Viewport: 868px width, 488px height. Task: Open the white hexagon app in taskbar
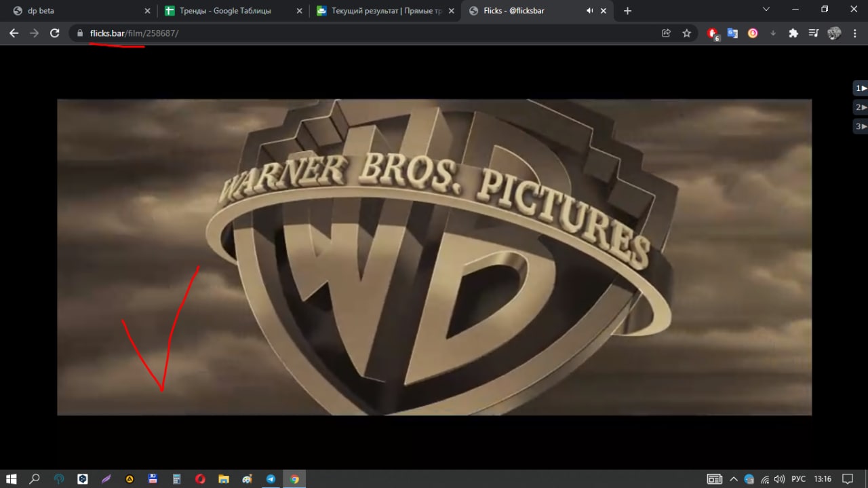pos(83,478)
